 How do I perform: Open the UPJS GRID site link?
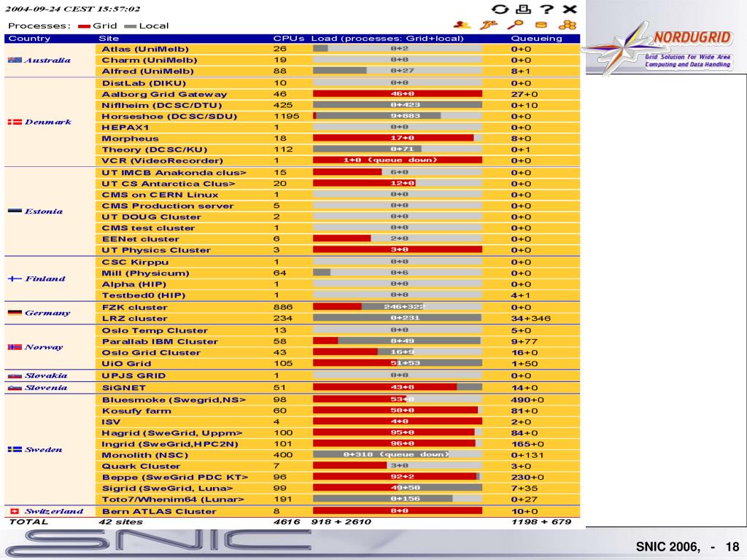[x=133, y=376]
